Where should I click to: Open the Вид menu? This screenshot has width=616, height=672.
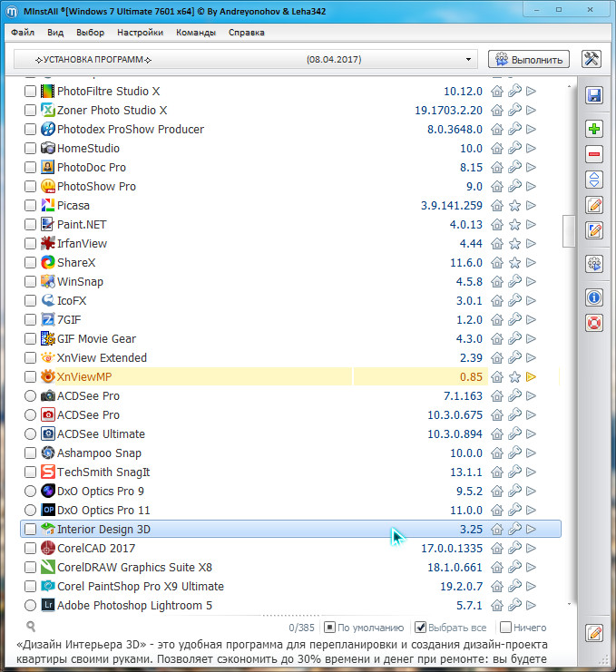pos(55,33)
